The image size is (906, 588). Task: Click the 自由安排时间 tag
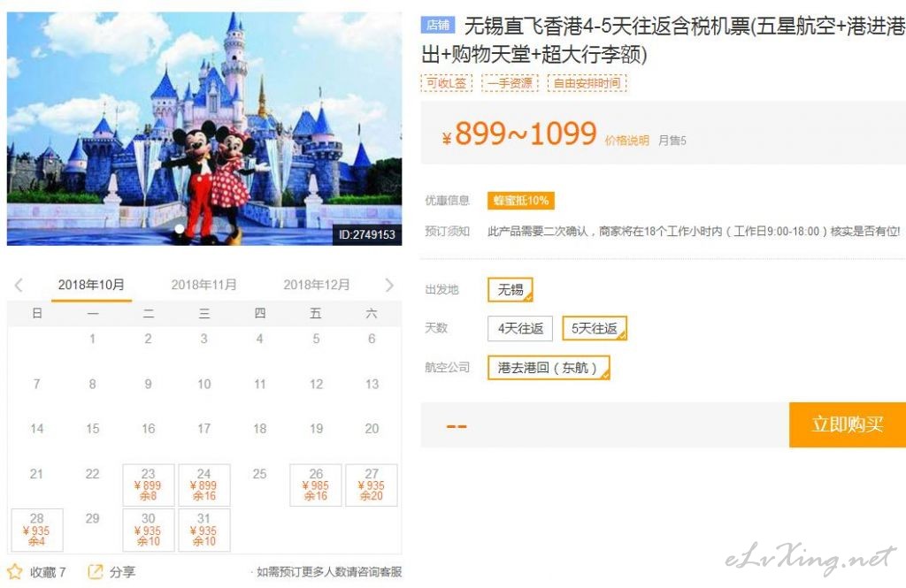[x=587, y=83]
